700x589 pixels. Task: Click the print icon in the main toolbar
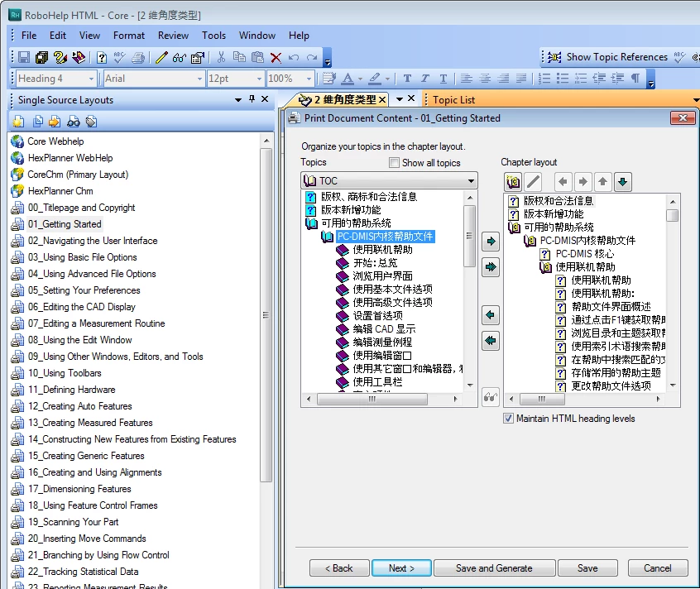tap(138, 57)
